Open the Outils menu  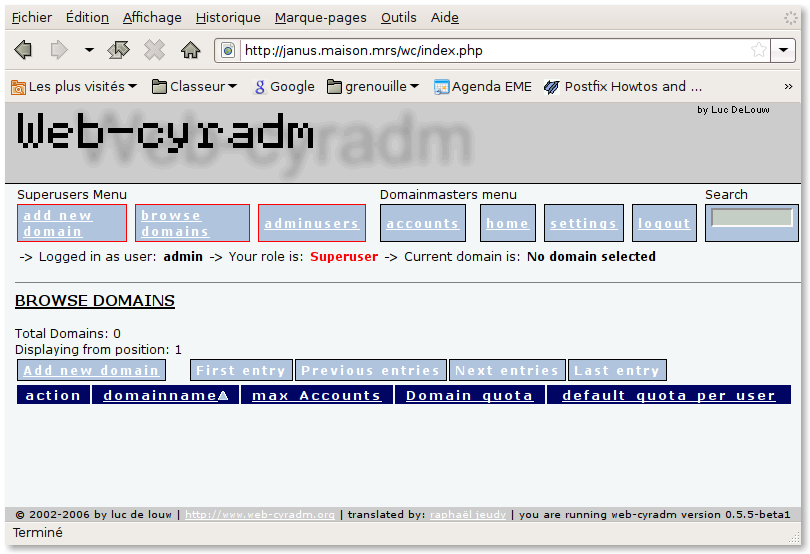(398, 17)
